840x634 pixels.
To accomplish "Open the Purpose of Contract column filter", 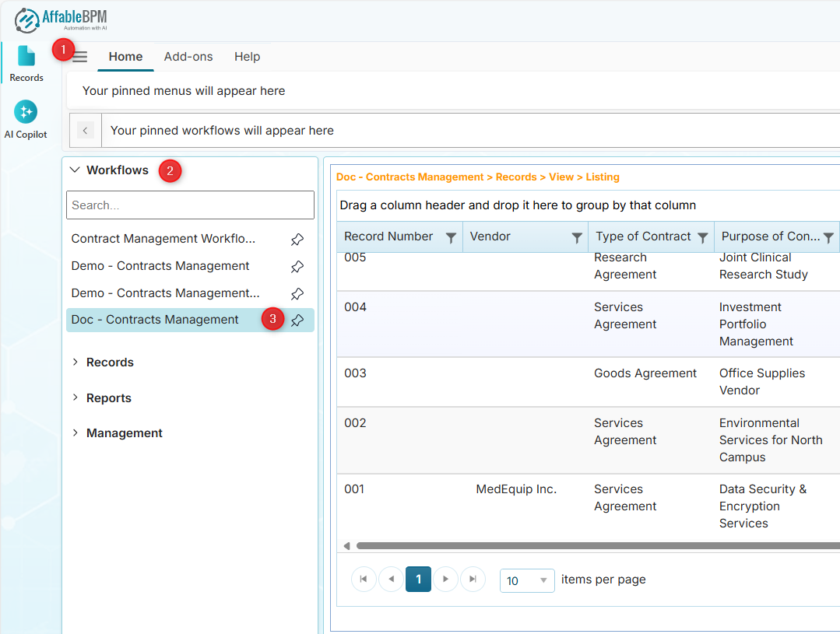I will point(828,236).
